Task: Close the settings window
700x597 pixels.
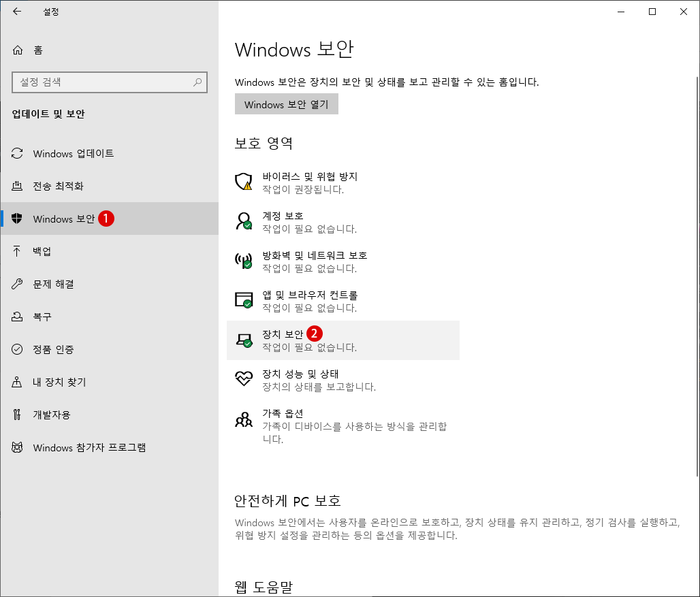Action: [x=684, y=12]
